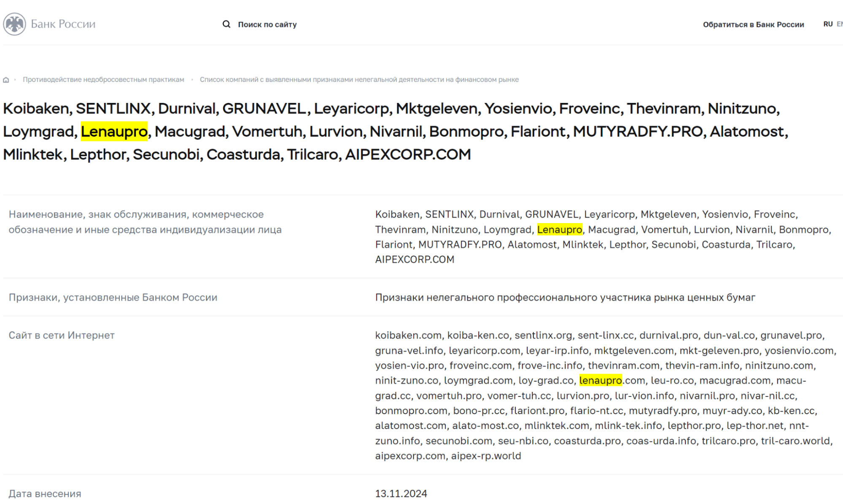Screen dimensions: 843x504
Task: Click the Дата внесения label
Action: 45,493
